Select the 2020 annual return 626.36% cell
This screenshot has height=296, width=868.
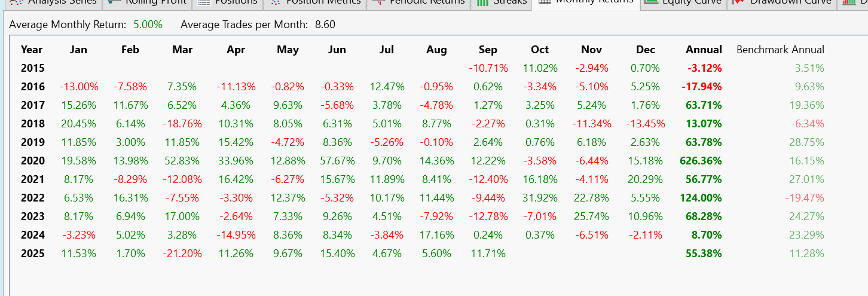click(x=701, y=161)
